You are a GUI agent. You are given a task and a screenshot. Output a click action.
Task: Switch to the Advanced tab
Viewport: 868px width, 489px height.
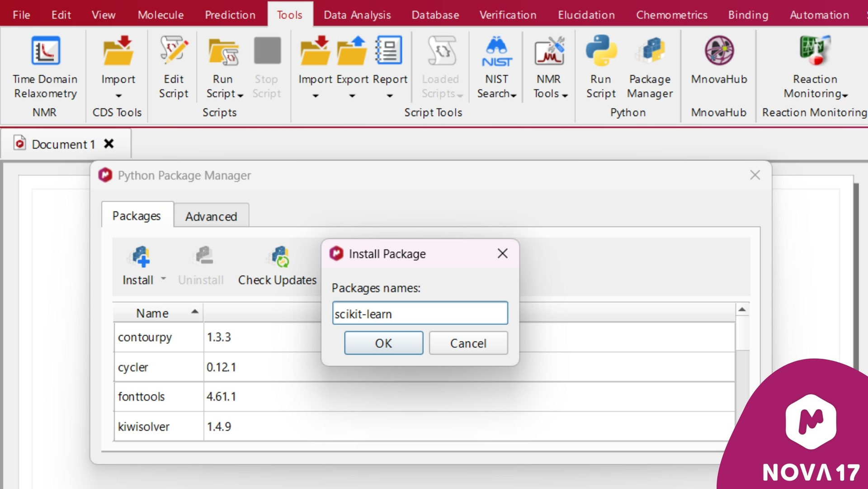(x=211, y=216)
